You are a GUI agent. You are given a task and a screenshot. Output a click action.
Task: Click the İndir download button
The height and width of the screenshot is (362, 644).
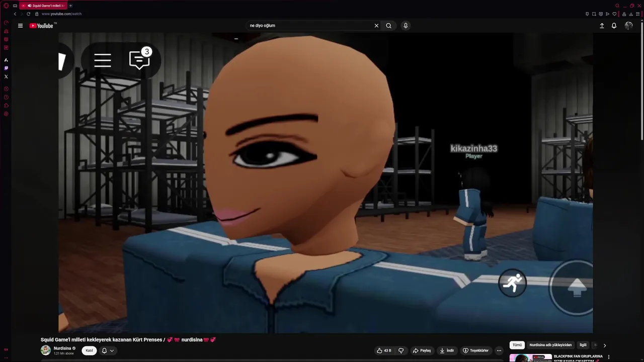pos(447,350)
